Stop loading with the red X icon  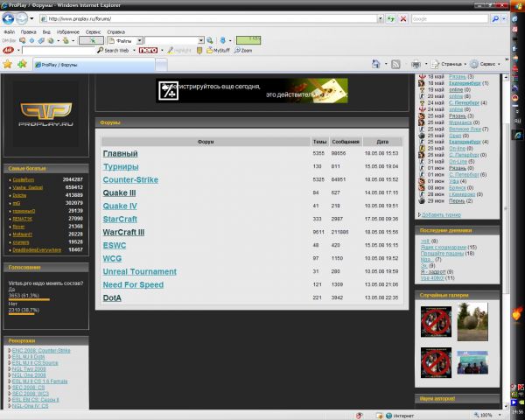click(x=403, y=18)
